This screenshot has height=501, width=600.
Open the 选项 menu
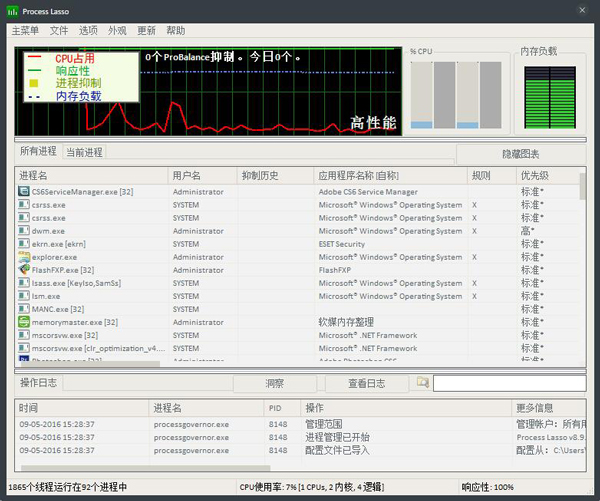[88, 31]
